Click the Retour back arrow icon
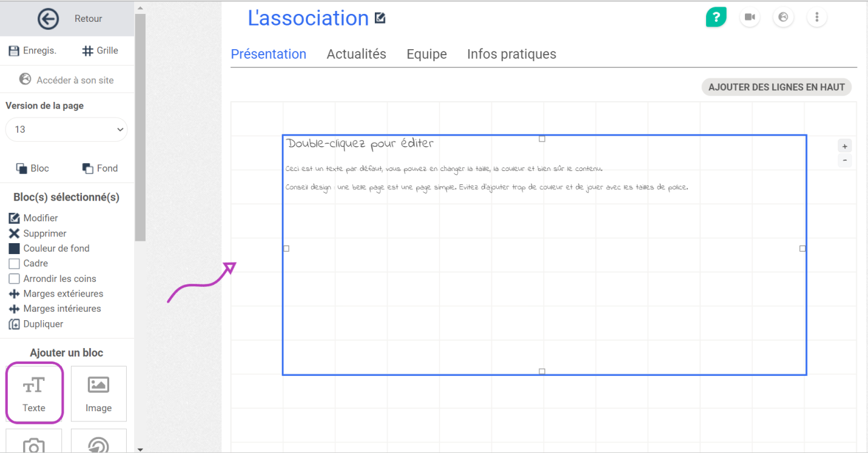Image resolution: width=868 pixels, height=453 pixels. tap(48, 19)
